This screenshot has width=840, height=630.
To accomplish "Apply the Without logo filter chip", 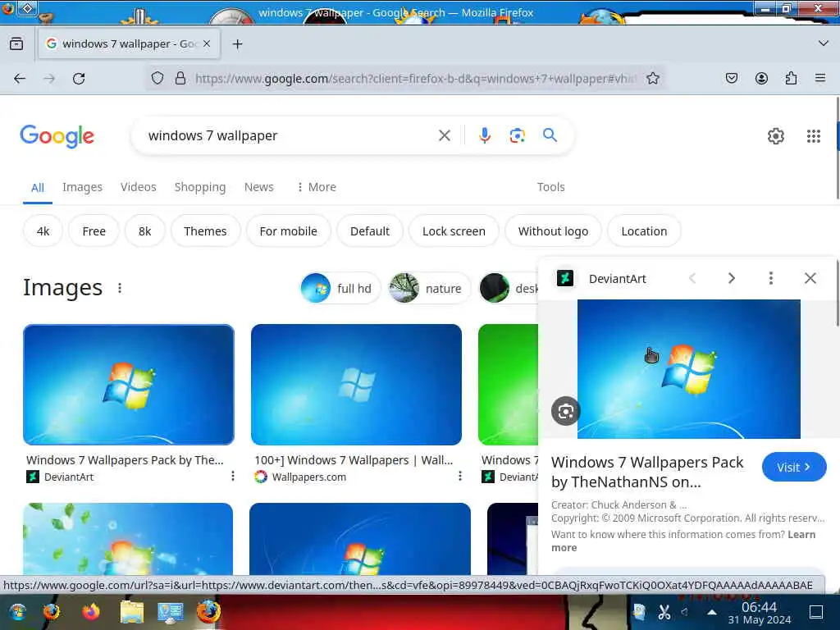I will click(553, 231).
